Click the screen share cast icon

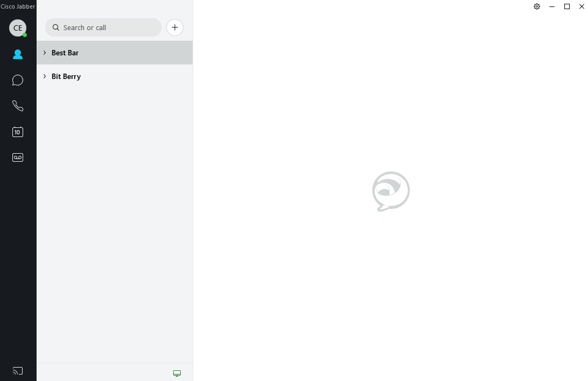pyautogui.click(x=18, y=371)
